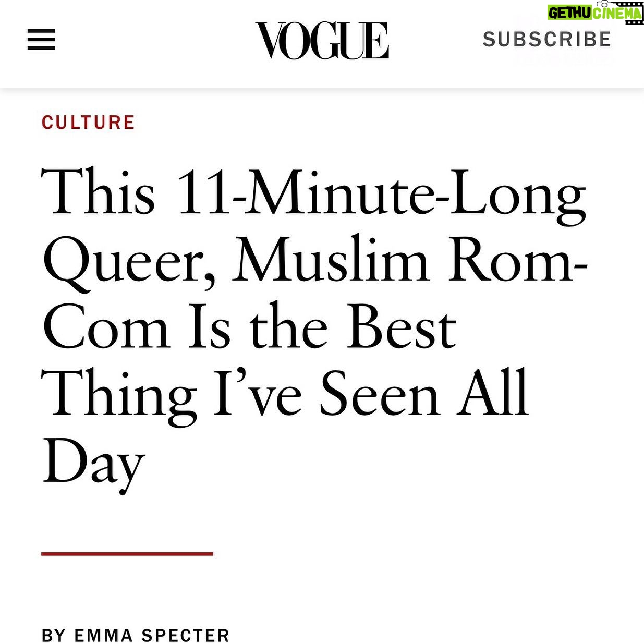The height and width of the screenshot is (644, 644).
Task: Click the headline line 'Com Is the Best'
Action: point(249,329)
